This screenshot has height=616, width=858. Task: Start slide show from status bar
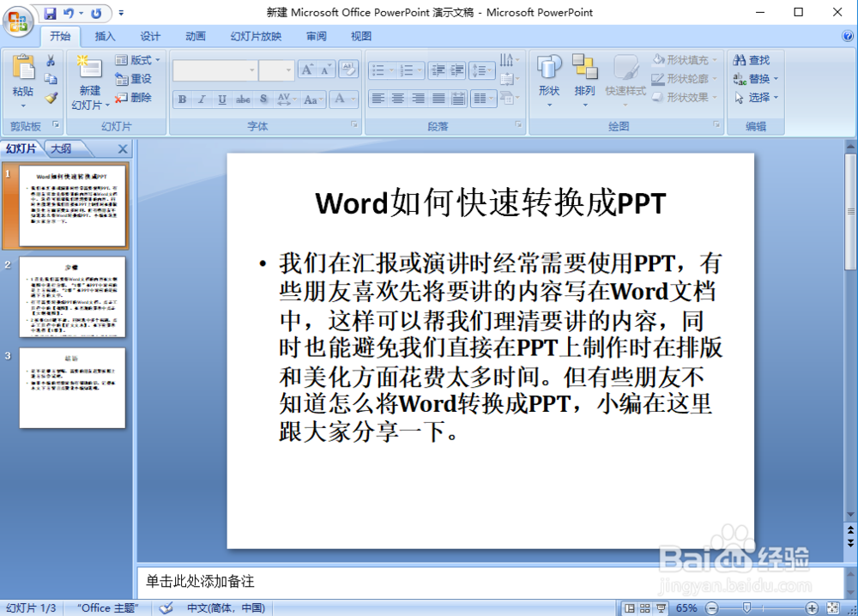coord(661,608)
